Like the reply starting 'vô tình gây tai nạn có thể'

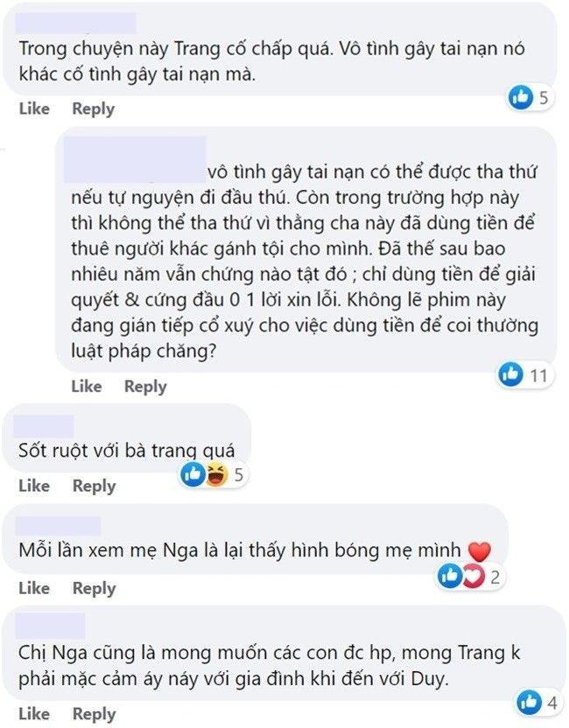tap(87, 386)
